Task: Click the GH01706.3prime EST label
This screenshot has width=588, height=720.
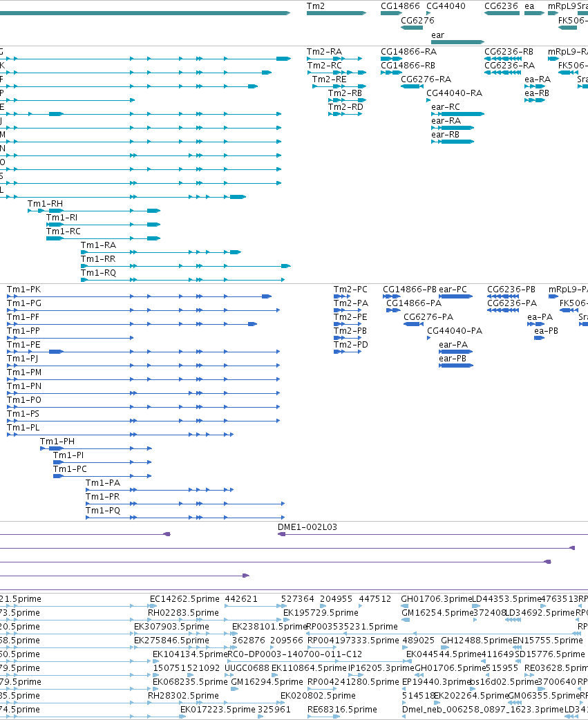Action: pyautogui.click(x=436, y=599)
